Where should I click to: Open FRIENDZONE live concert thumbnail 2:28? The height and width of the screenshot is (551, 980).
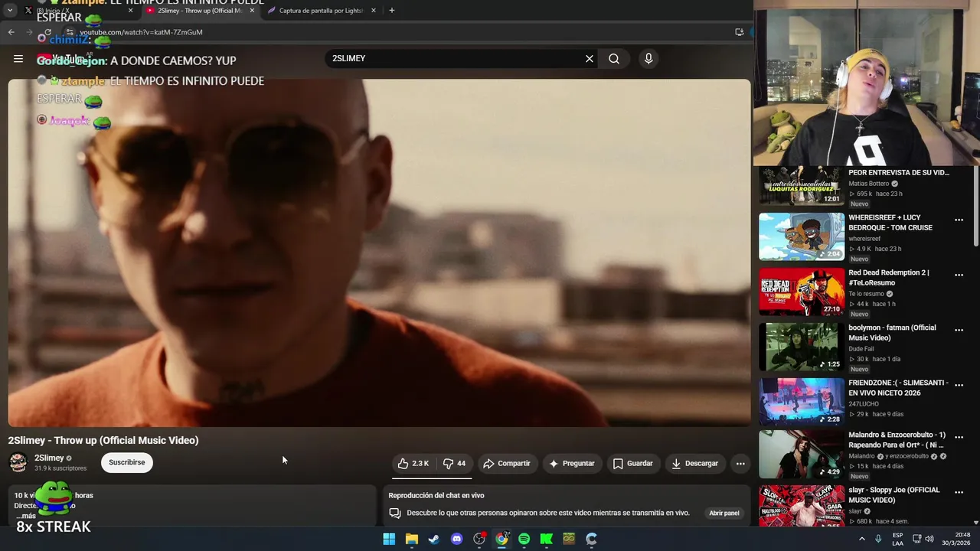[x=802, y=402]
